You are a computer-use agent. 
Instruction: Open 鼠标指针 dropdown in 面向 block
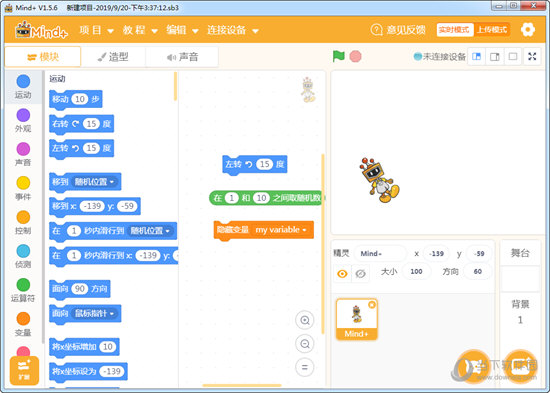[95, 313]
